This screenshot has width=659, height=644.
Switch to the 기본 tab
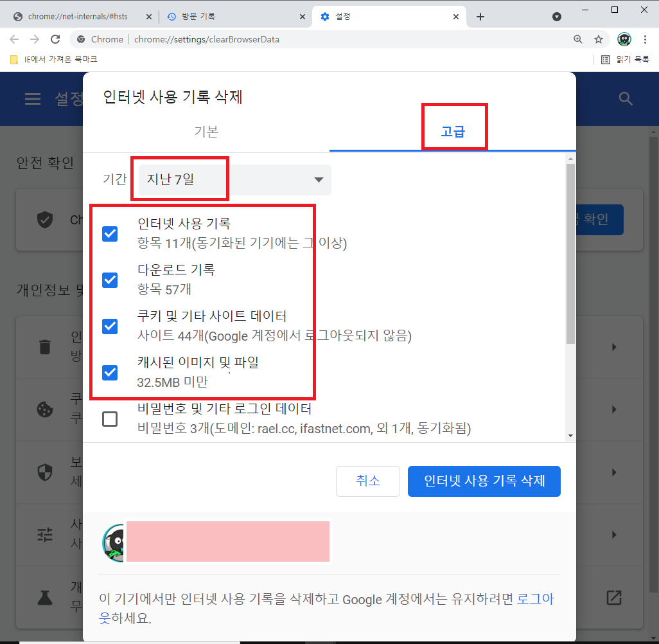tap(206, 132)
